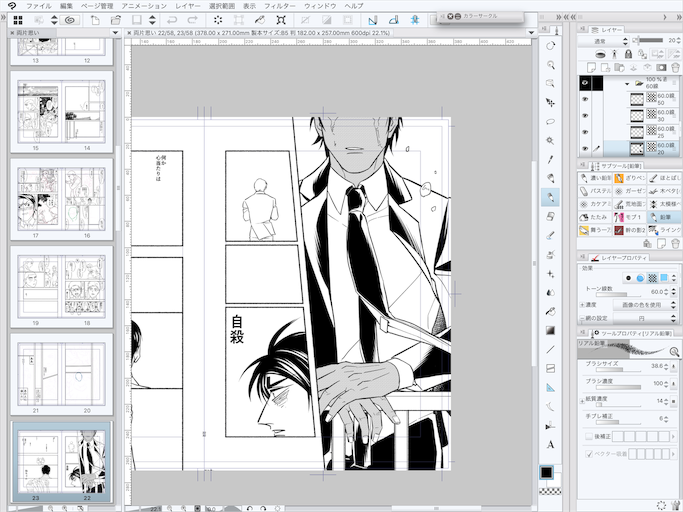Select the パステル sub tool
The width and height of the screenshot is (683, 512).
click(595, 191)
